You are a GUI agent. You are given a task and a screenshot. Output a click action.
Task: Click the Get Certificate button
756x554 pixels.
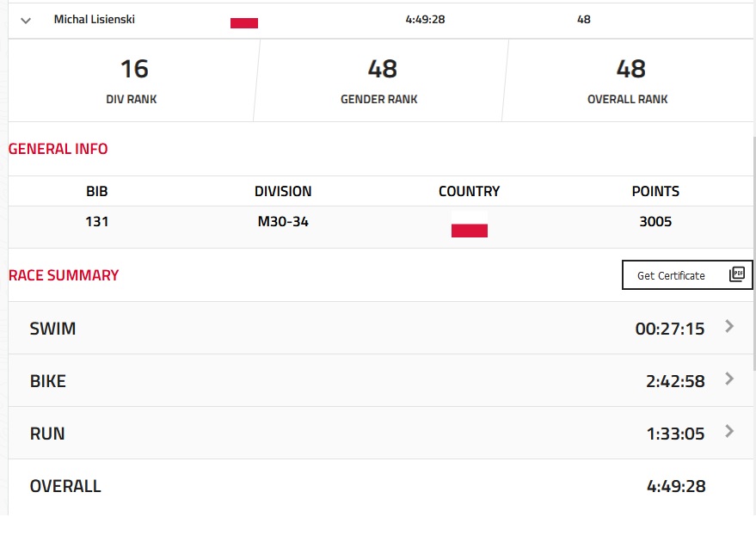[x=687, y=274]
